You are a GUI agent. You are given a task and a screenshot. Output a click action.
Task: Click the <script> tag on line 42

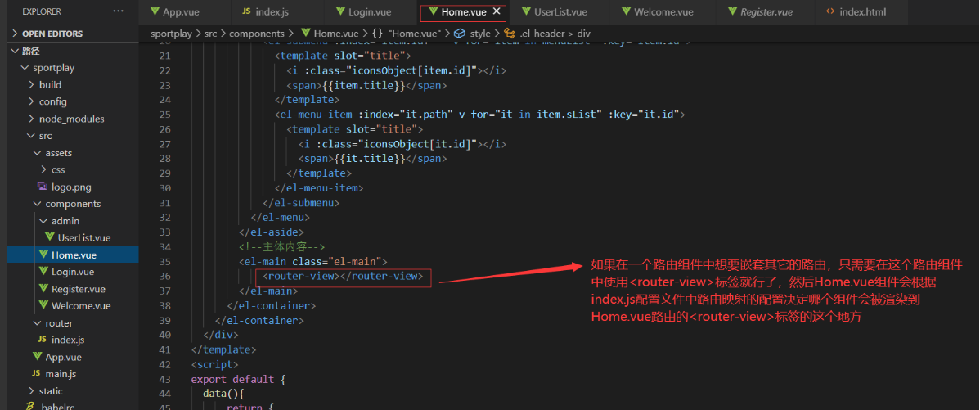click(x=214, y=363)
